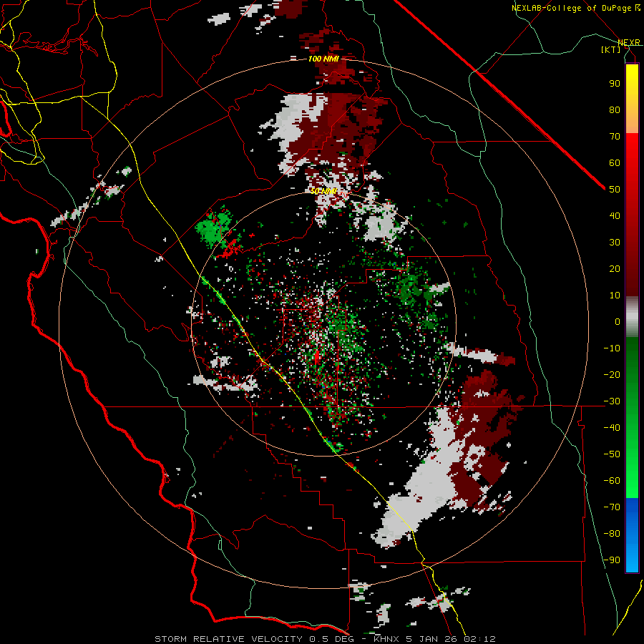
Task: Click the -50 value on velocity scale
Action: (612, 454)
